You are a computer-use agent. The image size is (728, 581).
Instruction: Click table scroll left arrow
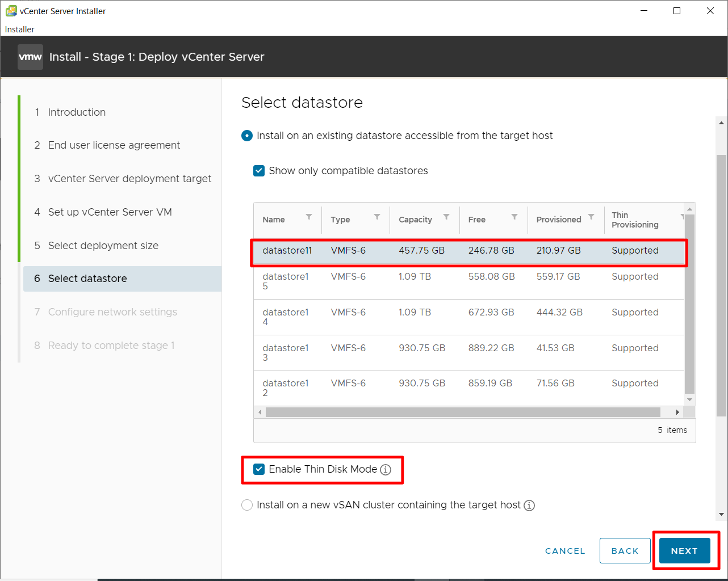[260, 412]
